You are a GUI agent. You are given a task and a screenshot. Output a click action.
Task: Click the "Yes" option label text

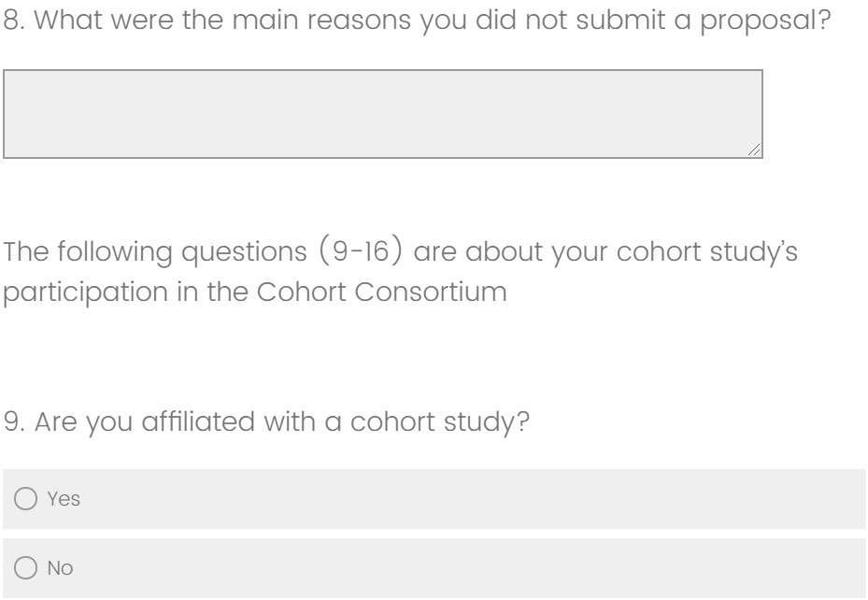(64, 499)
